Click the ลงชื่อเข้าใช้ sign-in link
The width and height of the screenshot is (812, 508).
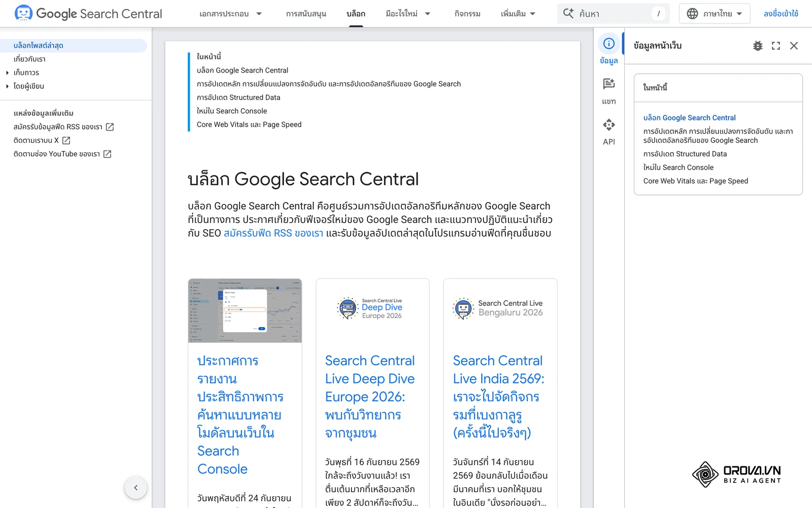(781, 14)
